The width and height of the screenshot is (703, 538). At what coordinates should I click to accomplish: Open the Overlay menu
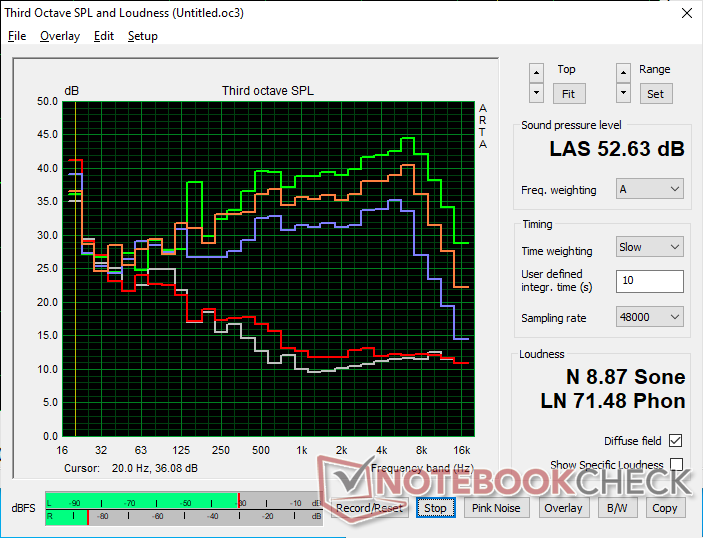point(60,36)
